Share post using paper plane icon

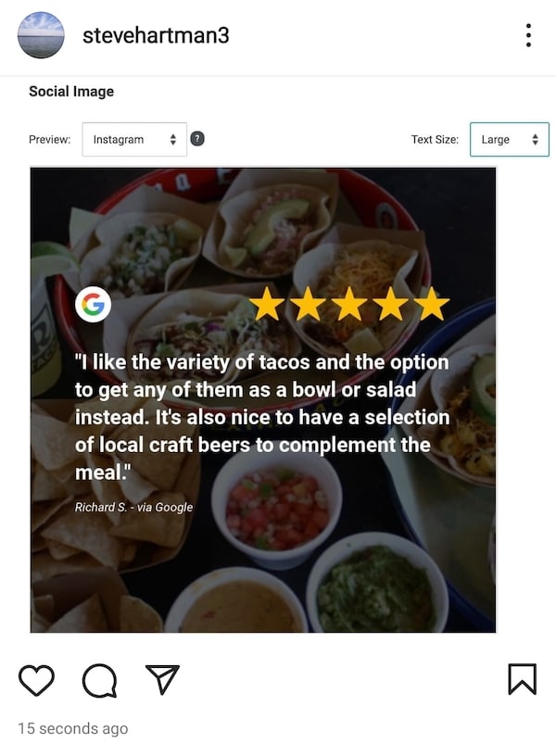162,679
